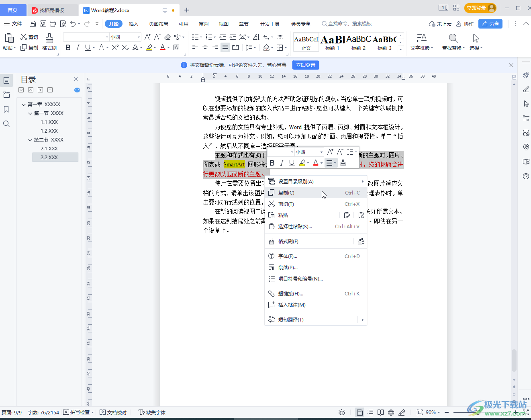Screen dimensions: 531x420
Task: Open 超链接(H)... from context menu
Action: 316,294
